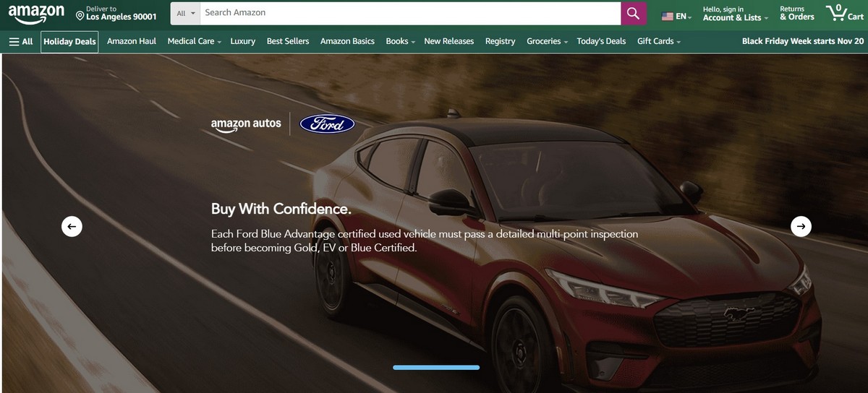Open the All hamburger menu
The image size is (868, 393).
click(20, 41)
